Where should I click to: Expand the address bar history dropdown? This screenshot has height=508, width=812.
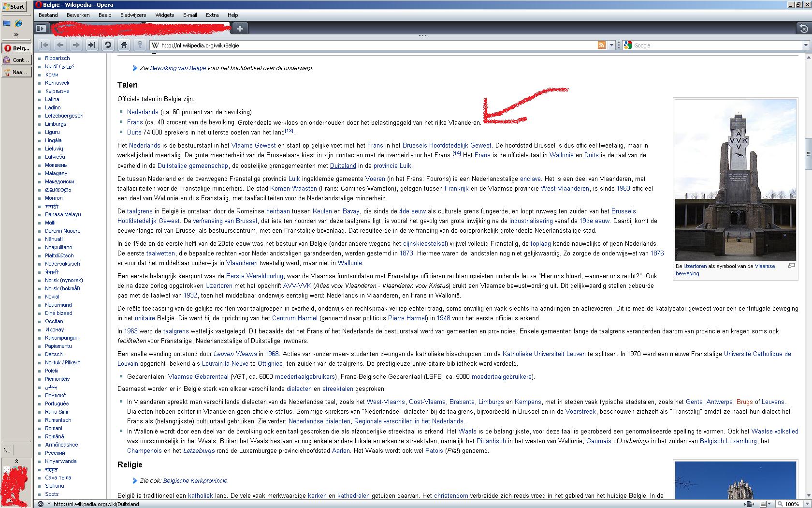tap(612, 45)
